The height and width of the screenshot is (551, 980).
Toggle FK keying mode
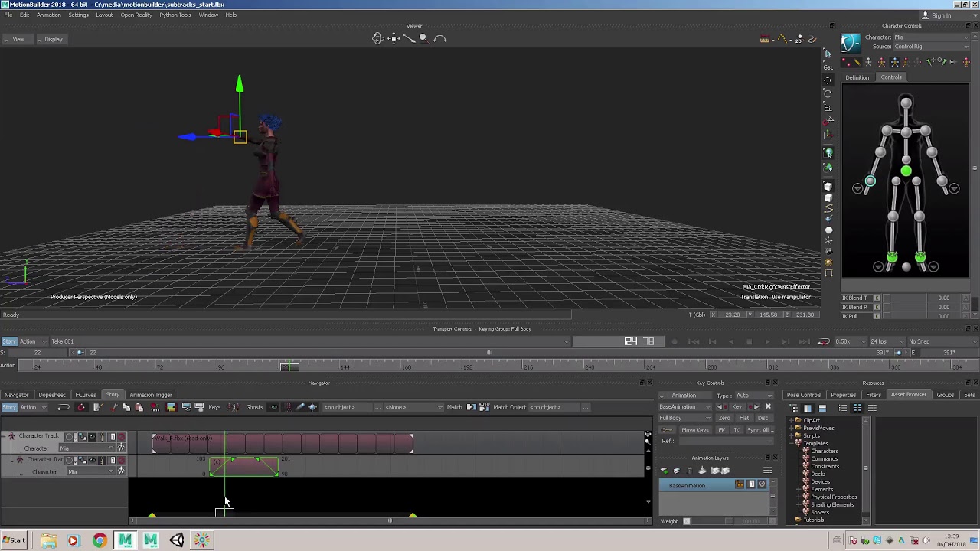[721, 430]
